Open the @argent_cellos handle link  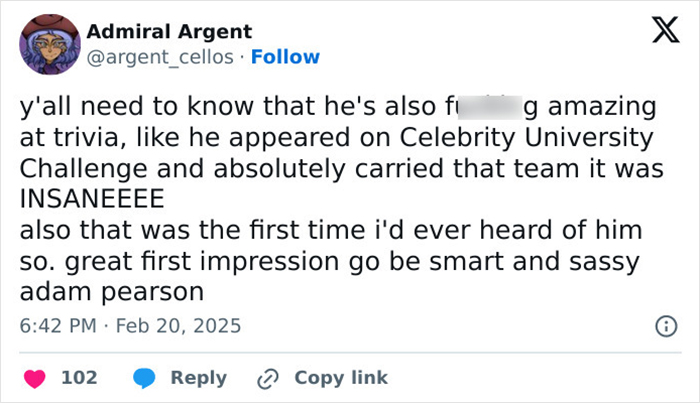pos(164,57)
